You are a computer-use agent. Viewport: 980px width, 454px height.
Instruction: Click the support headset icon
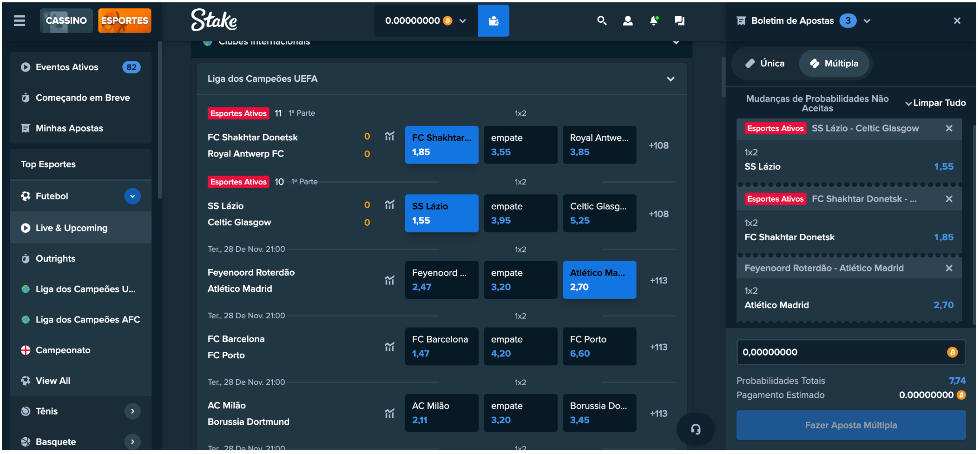pyautogui.click(x=696, y=429)
